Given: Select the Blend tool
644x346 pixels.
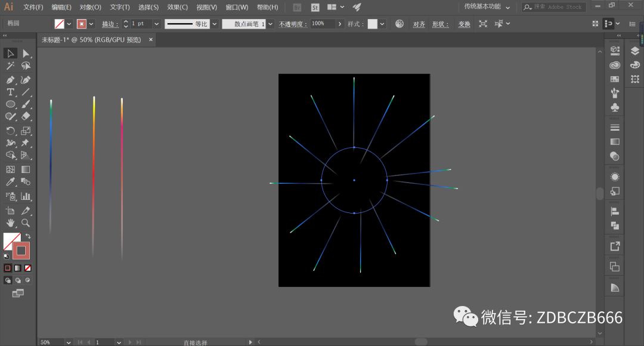Looking at the screenshot, I should 26,181.
